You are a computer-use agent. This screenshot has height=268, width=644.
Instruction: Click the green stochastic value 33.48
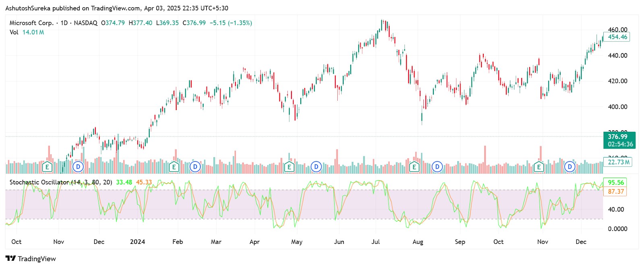click(x=124, y=182)
